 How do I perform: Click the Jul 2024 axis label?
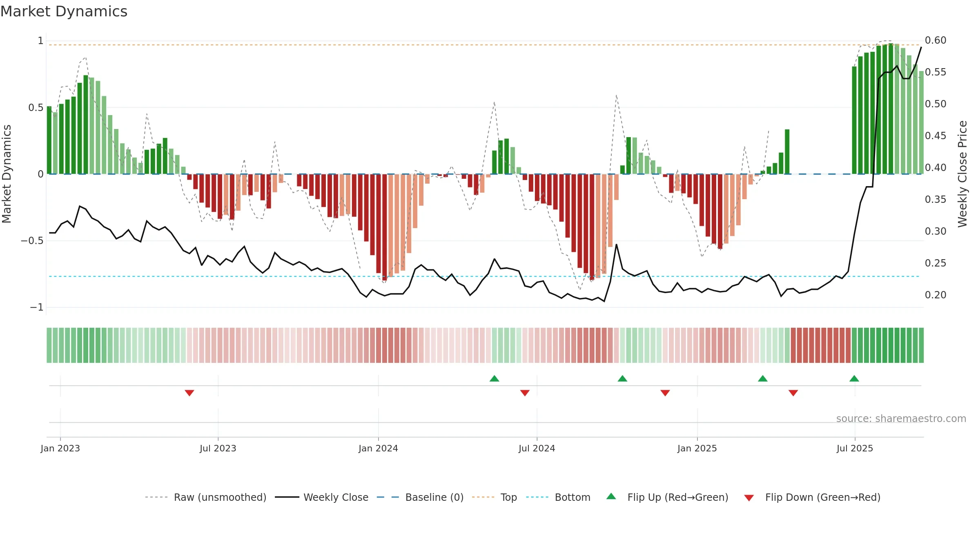point(537,448)
